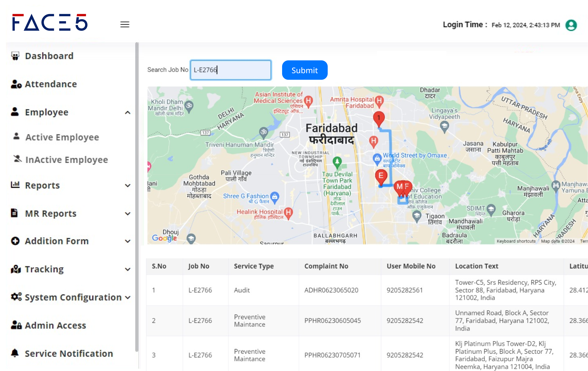Image resolution: width=588 pixels, height=371 pixels.
Task: Click the Search Job No input field
Action: (231, 70)
